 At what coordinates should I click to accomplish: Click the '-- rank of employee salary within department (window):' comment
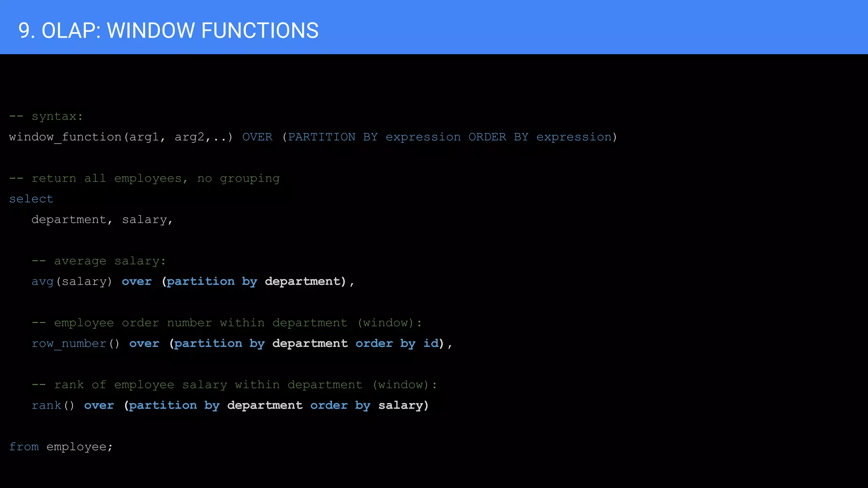[x=234, y=385]
